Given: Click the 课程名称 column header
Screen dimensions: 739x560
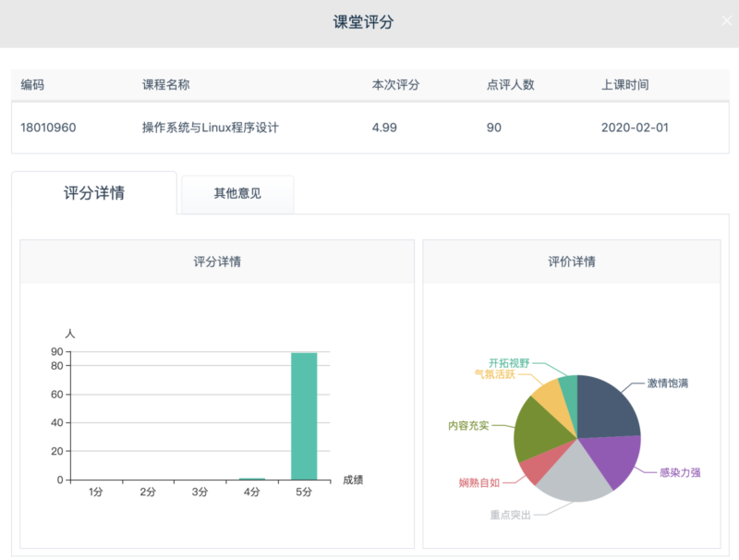Looking at the screenshot, I should coord(165,85).
